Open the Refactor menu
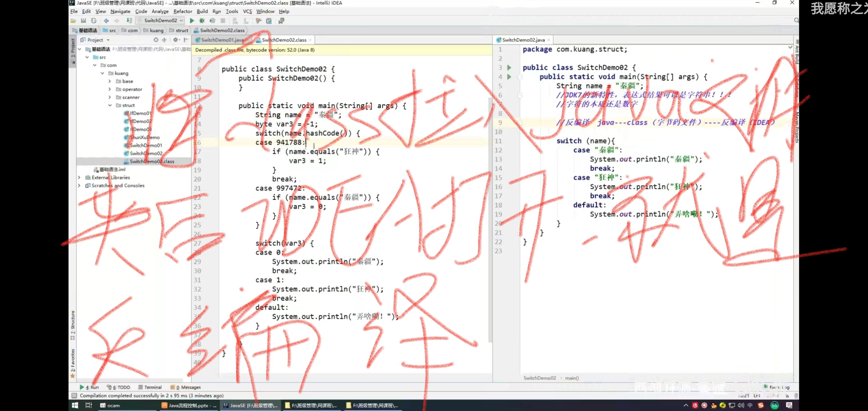 (x=183, y=11)
